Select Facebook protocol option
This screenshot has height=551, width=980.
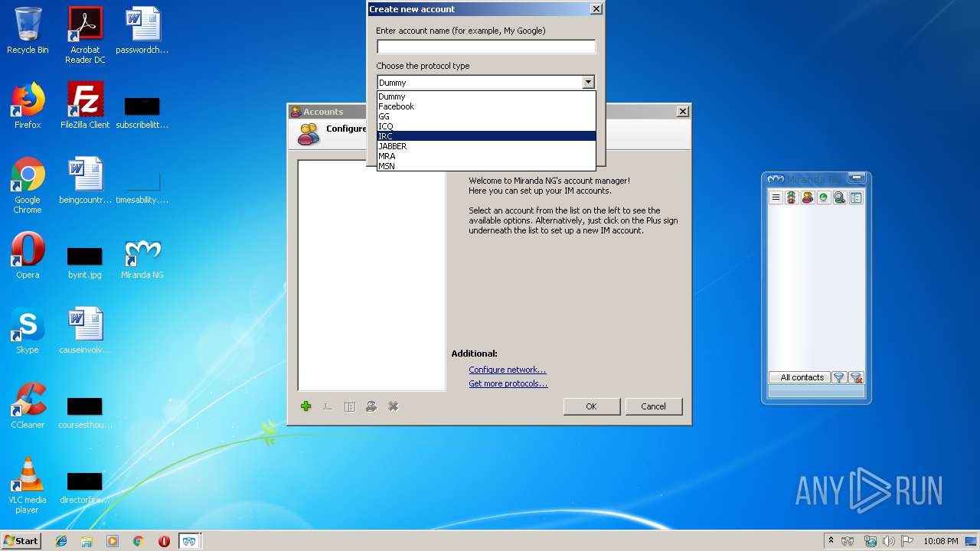486,106
